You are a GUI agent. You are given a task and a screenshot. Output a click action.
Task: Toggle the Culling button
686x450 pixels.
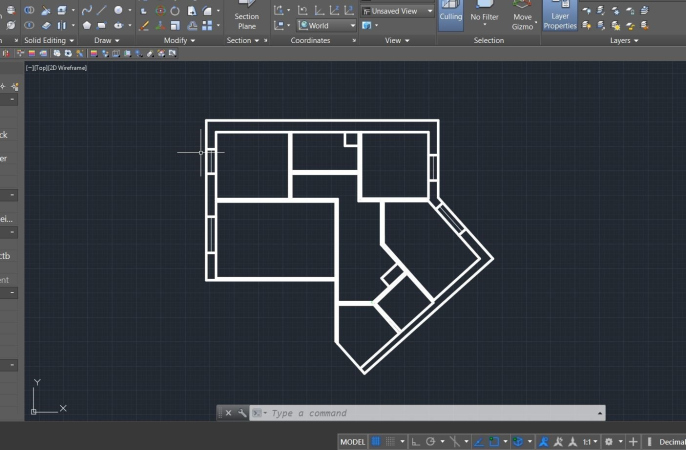(451, 14)
